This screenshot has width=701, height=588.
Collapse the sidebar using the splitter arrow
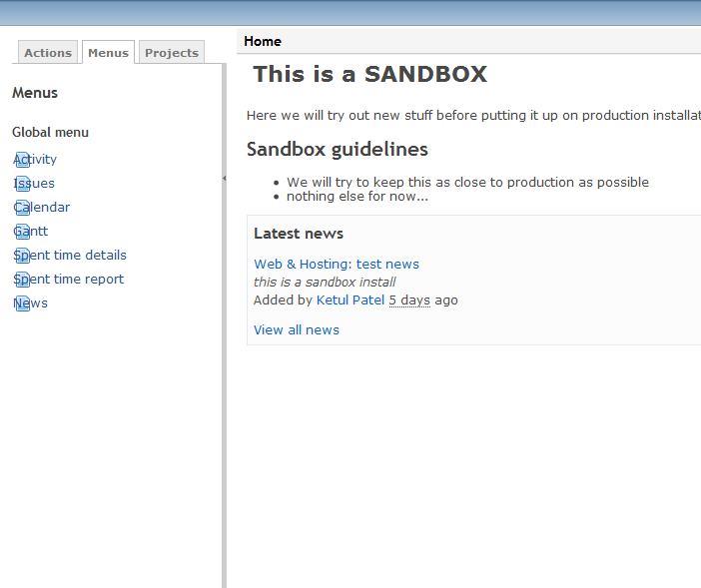(224, 179)
